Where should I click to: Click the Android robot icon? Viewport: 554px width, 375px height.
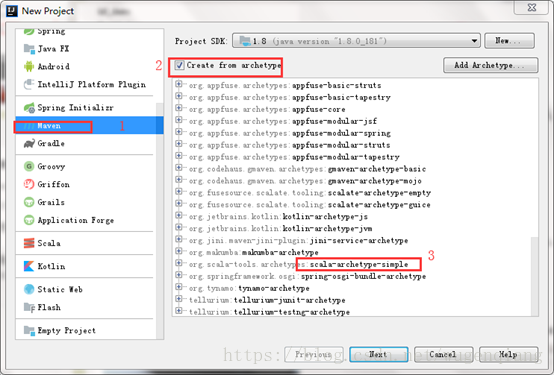(x=29, y=66)
